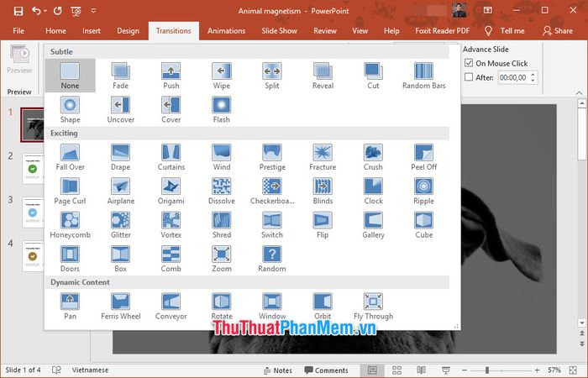Open the Insert tab
Viewport: 588px width, 378px height.
click(92, 31)
